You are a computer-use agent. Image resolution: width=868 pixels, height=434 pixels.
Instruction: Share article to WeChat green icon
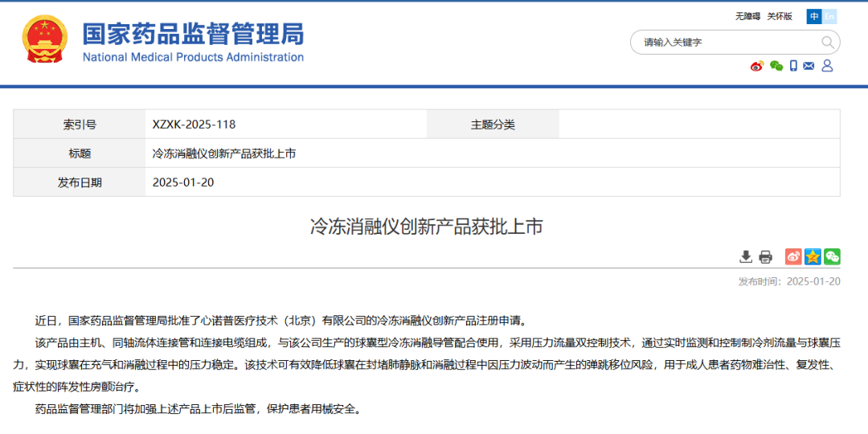click(x=832, y=257)
